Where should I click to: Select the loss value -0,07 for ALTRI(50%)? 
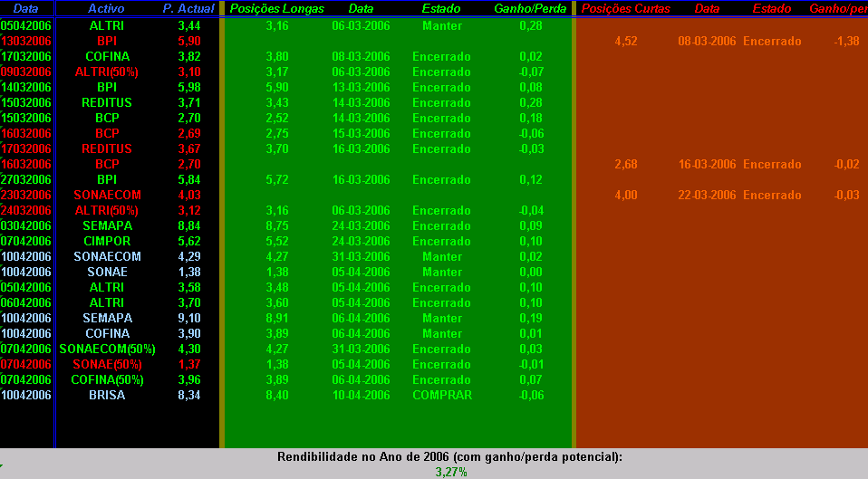coord(531,72)
